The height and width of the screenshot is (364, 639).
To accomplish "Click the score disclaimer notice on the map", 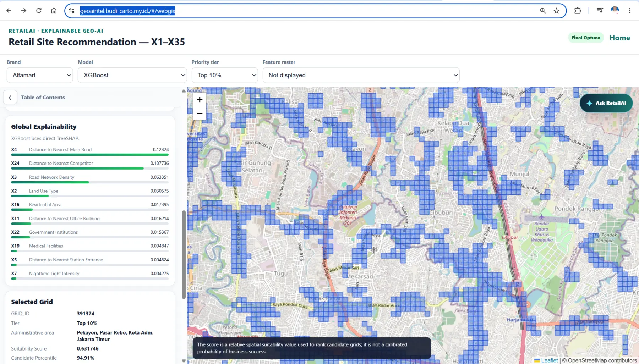I will click(x=311, y=348).
